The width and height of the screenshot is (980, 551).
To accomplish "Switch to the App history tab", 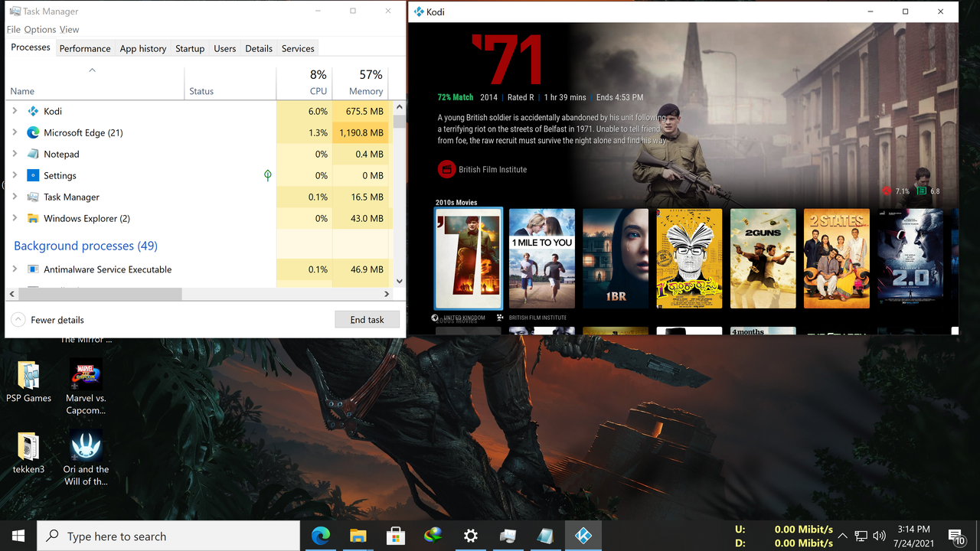I will point(142,48).
